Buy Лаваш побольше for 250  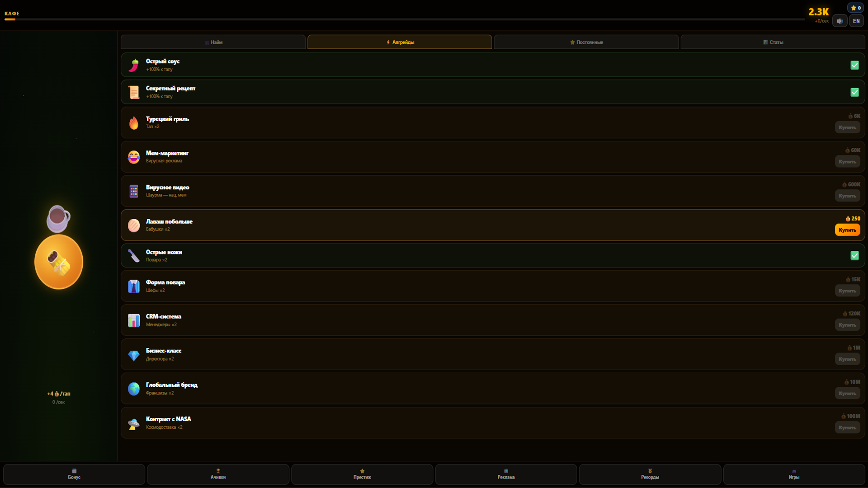coord(847,230)
